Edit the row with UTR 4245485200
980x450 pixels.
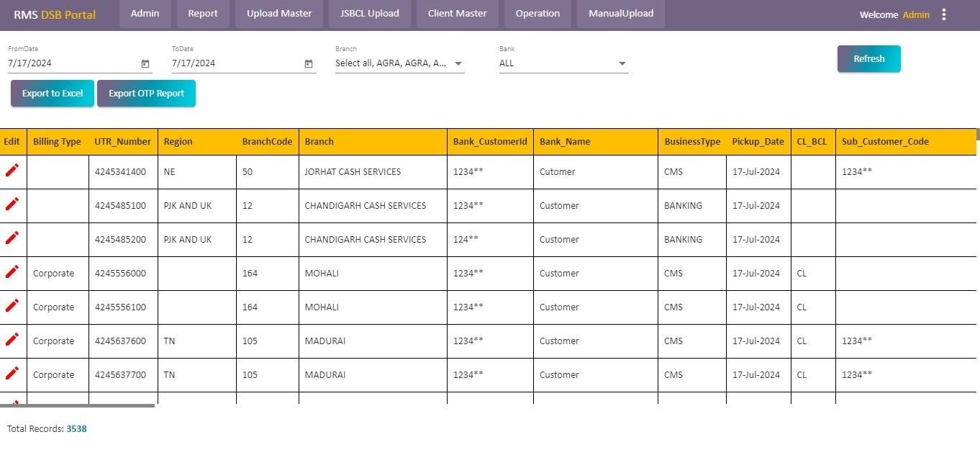tap(12, 238)
